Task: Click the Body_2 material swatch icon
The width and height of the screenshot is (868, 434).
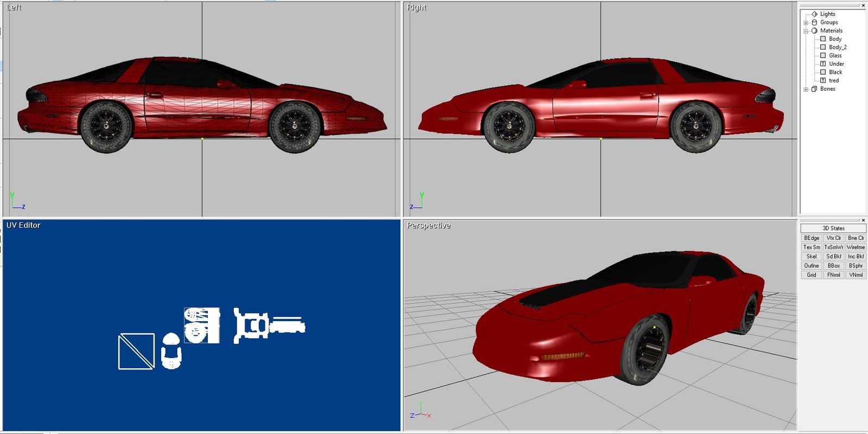Action: 823,47
